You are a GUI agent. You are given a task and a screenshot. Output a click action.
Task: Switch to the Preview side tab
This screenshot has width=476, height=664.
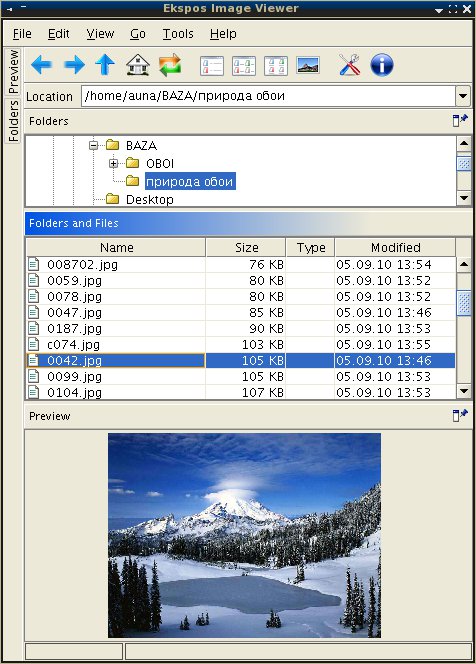click(x=13, y=72)
